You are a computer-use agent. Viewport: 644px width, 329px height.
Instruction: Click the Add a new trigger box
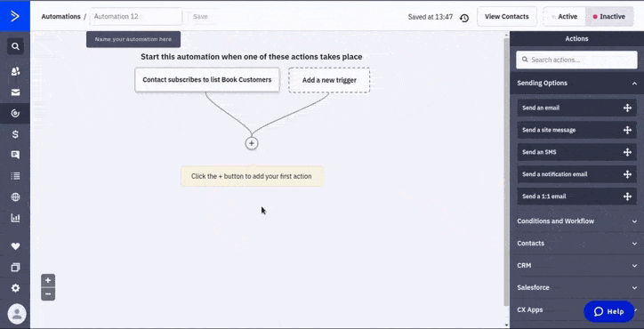pos(329,80)
